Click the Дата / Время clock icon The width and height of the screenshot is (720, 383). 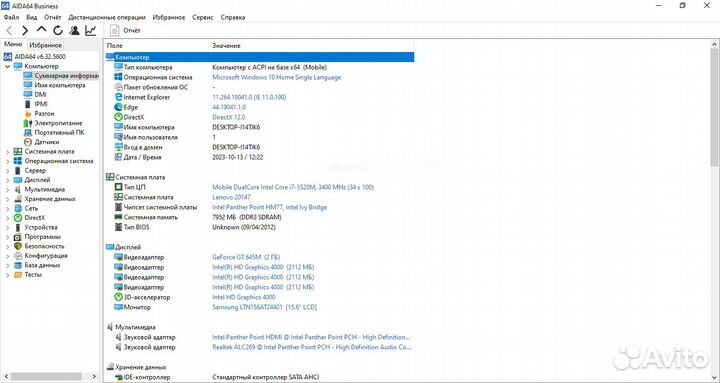(x=118, y=157)
